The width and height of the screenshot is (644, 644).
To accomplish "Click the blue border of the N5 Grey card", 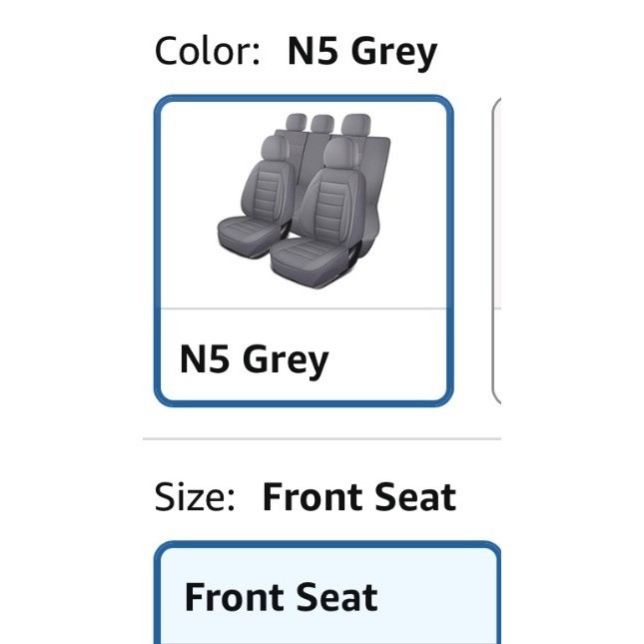I will pos(156,250).
